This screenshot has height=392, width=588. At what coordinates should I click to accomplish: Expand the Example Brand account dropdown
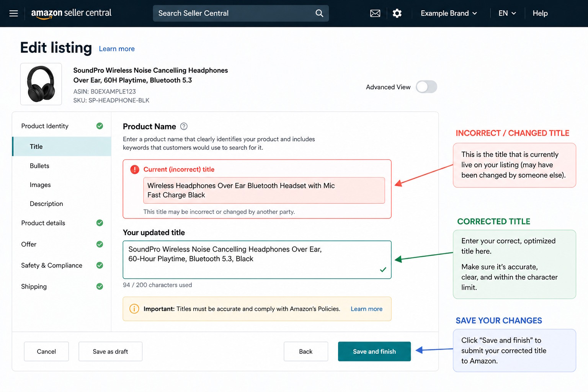(x=449, y=13)
